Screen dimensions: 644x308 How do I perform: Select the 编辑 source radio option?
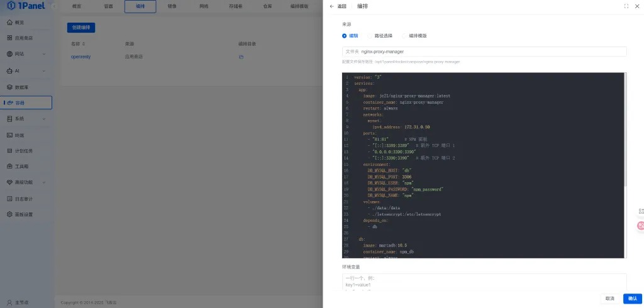pyautogui.click(x=350, y=36)
